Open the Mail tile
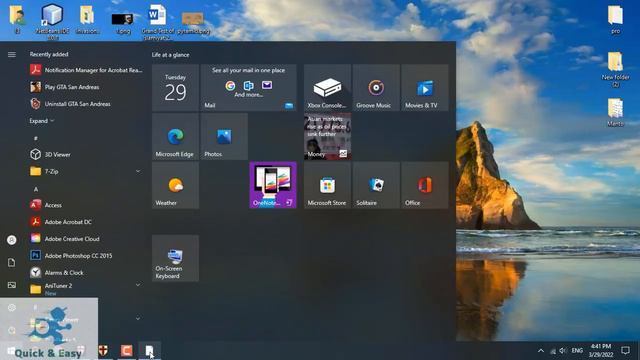Image resolution: width=640 pixels, height=360 pixels. (249, 88)
